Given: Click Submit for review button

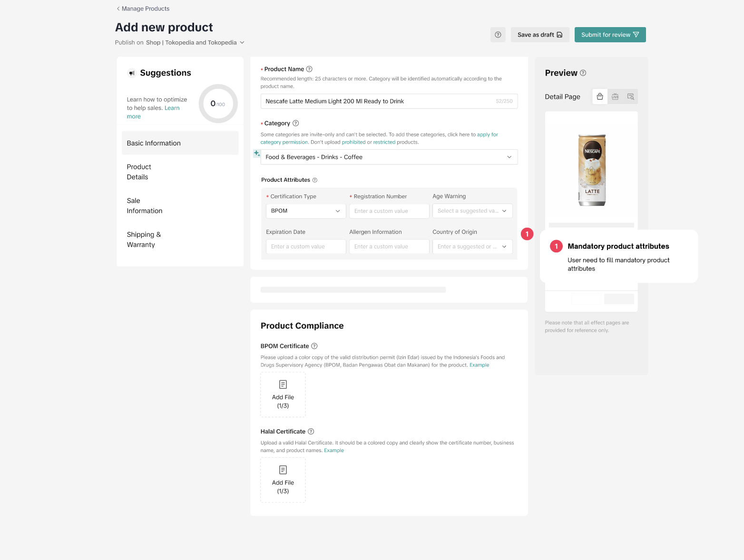Looking at the screenshot, I should click(x=610, y=35).
